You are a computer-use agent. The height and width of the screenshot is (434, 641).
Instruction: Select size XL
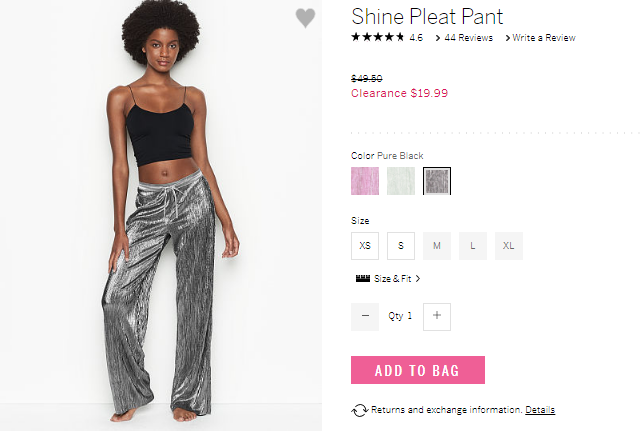coord(509,246)
